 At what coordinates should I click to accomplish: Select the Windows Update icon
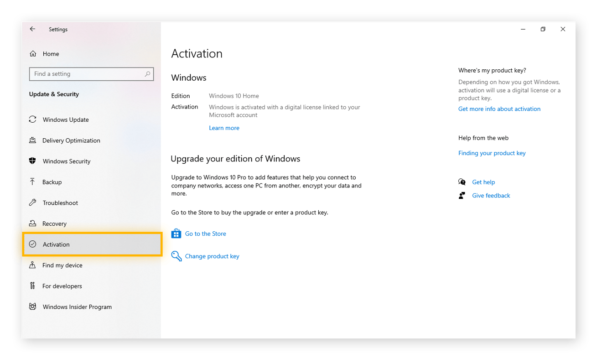click(x=32, y=120)
